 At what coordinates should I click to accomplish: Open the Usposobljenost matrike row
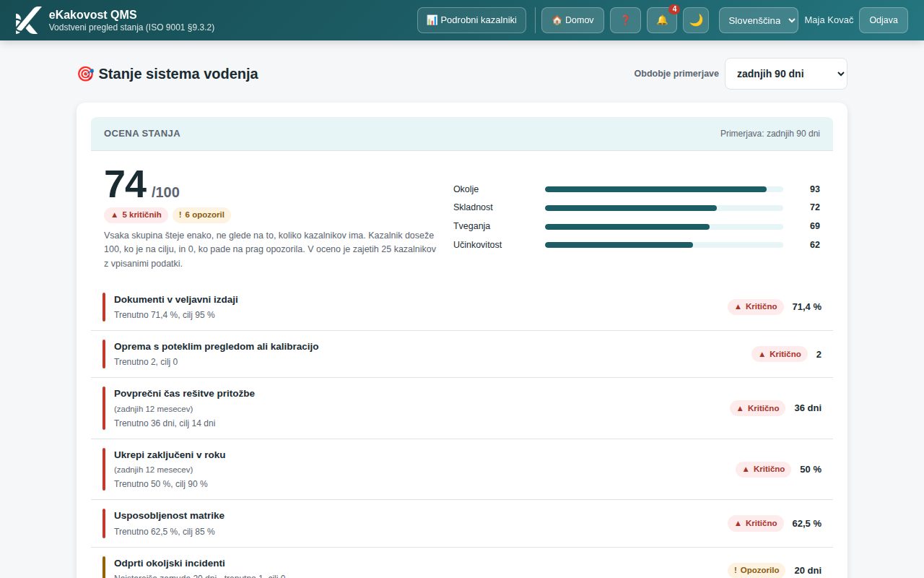coord(462,523)
